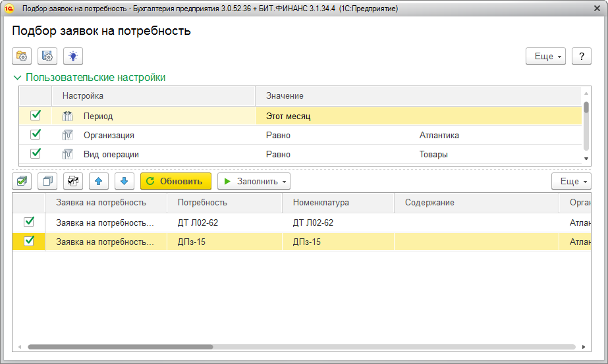The width and height of the screenshot is (608, 364).
Task: Move row down with blue arrow
Action: coord(124,181)
